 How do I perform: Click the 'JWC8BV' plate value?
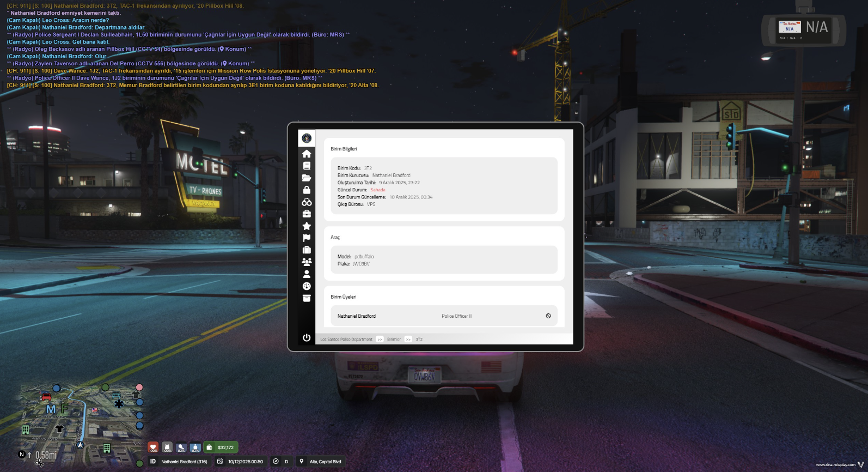coord(361,264)
